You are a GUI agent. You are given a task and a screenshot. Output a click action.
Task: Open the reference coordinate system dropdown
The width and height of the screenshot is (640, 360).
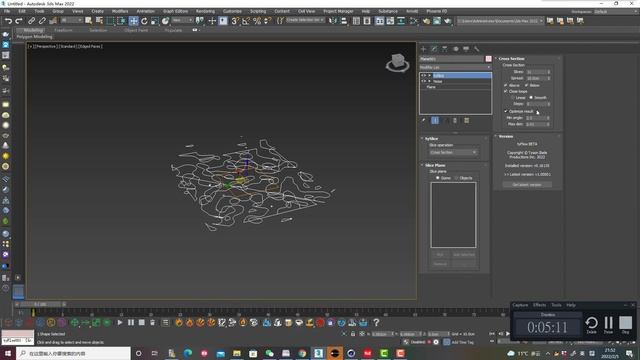tap(182, 20)
